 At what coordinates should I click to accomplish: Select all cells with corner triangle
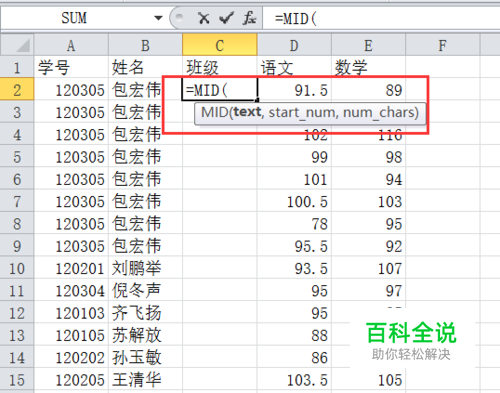click(x=17, y=45)
